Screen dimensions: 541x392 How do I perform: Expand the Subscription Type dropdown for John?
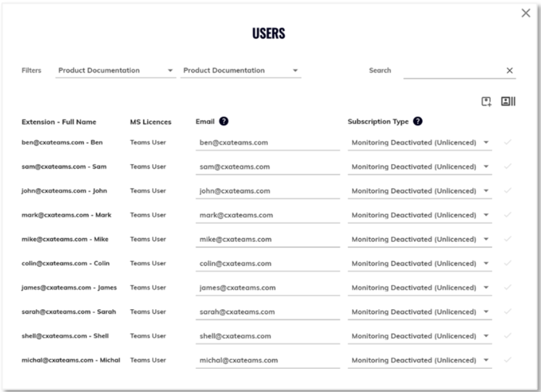419,191
